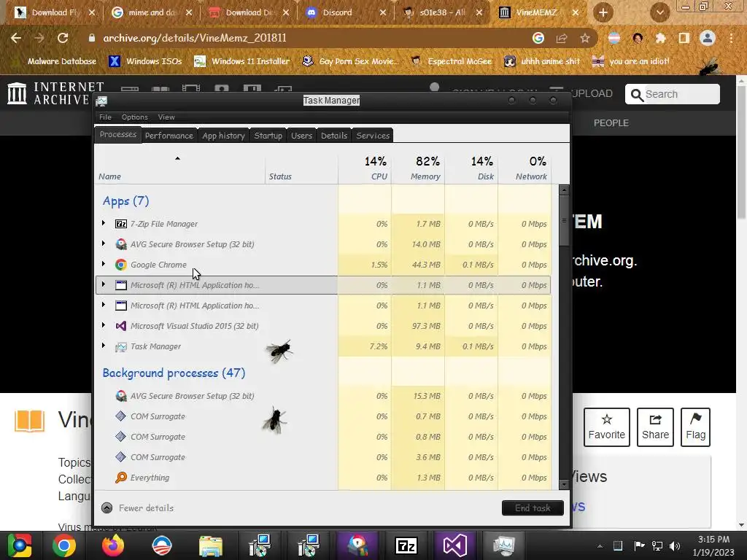Image resolution: width=747 pixels, height=560 pixels.
Task: Open the Chrome extensions puzzle icon
Action: (661, 38)
